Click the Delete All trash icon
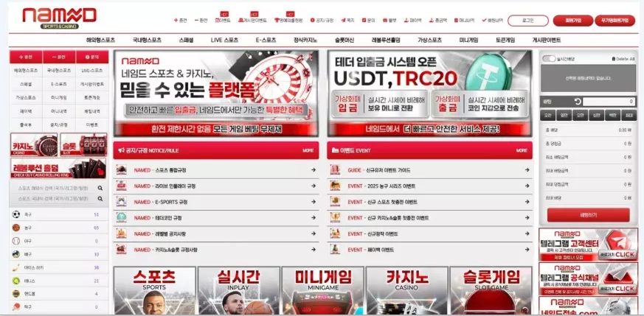 coord(614,58)
